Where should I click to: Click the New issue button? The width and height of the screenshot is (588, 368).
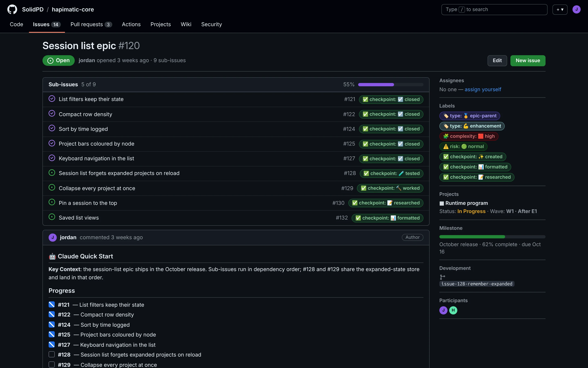pos(528,61)
